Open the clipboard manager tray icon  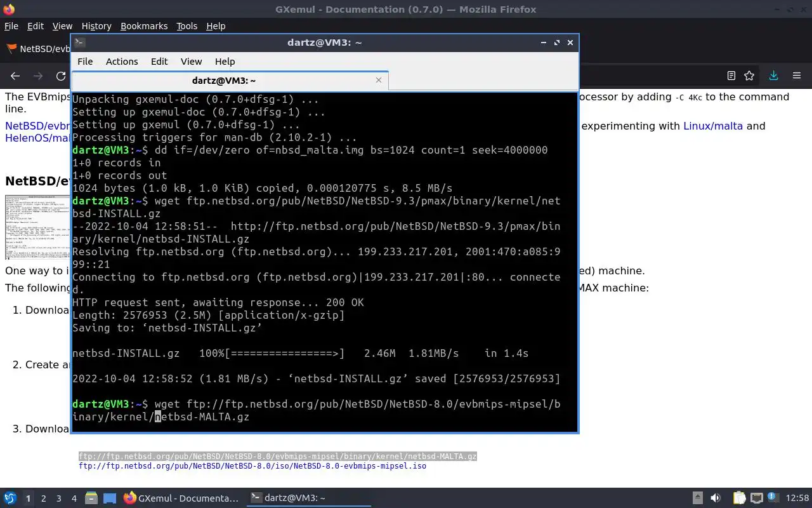click(x=739, y=498)
